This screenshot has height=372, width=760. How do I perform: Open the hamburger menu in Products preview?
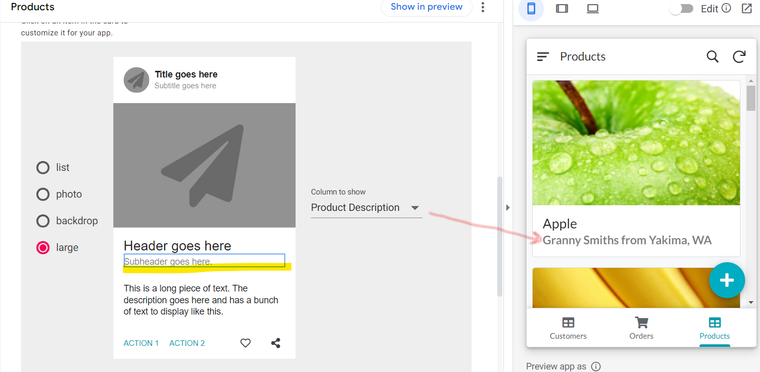click(543, 57)
